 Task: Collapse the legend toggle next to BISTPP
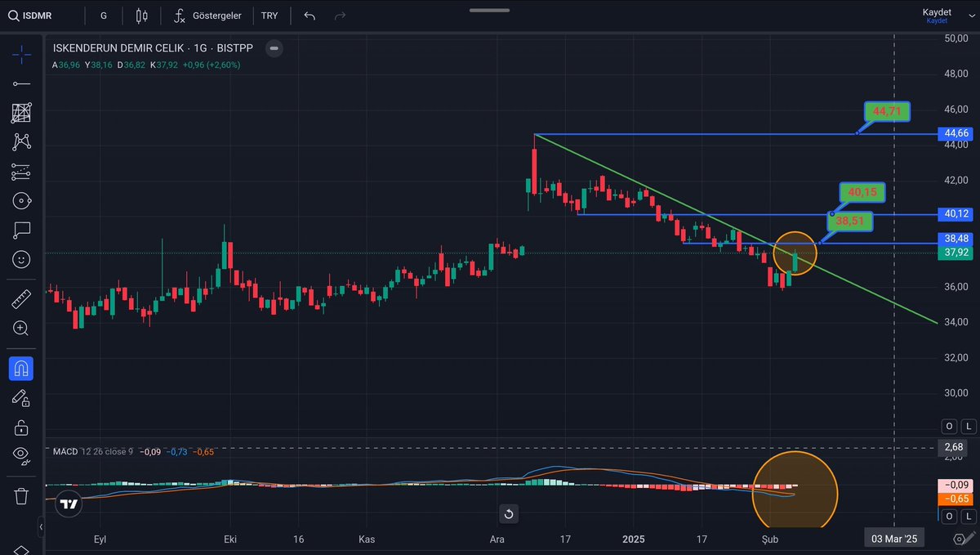(x=274, y=47)
